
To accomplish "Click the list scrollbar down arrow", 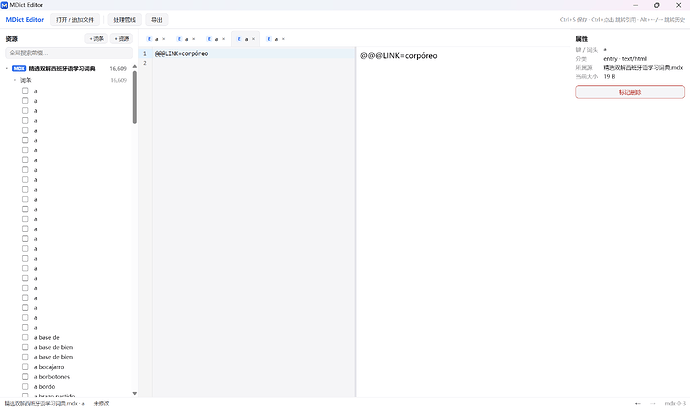I will pyautogui.click(x=135, y=393).
